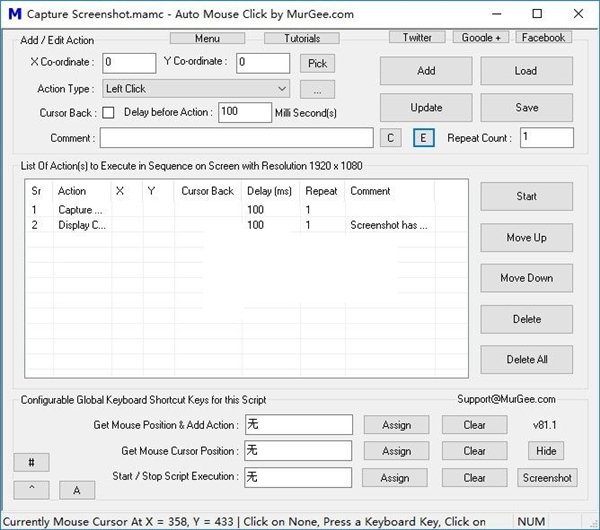Click the Start button

(527, 196)
